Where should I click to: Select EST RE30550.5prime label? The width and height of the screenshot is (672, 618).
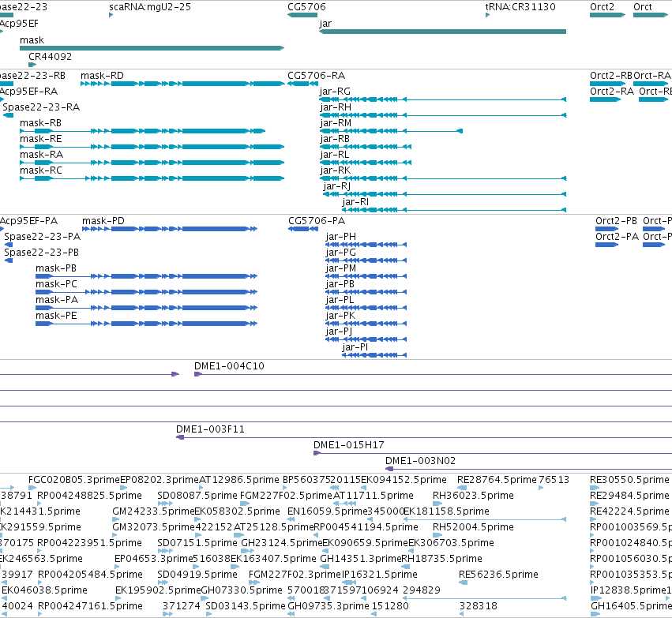click(x=629, y=480)
